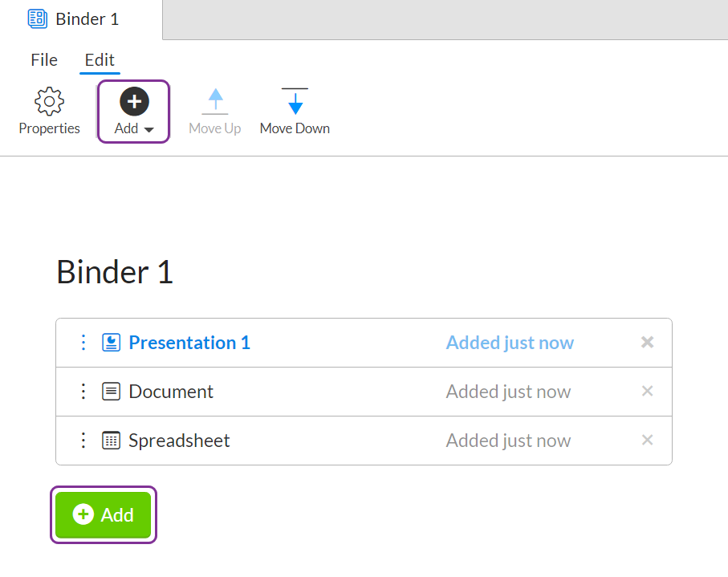Click the spreadsheet grid icon beside Spreadsheet

(x=112, y=440)
